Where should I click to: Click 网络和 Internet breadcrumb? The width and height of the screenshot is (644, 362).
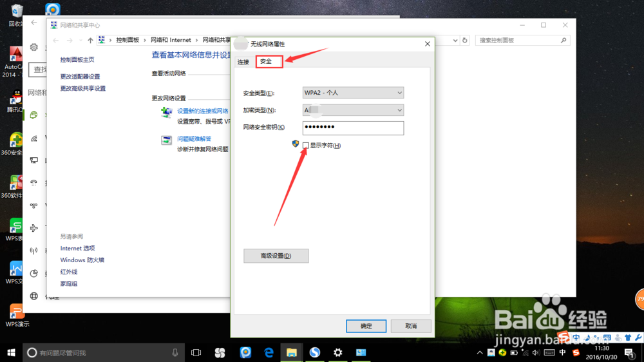(x=171, y=40)
